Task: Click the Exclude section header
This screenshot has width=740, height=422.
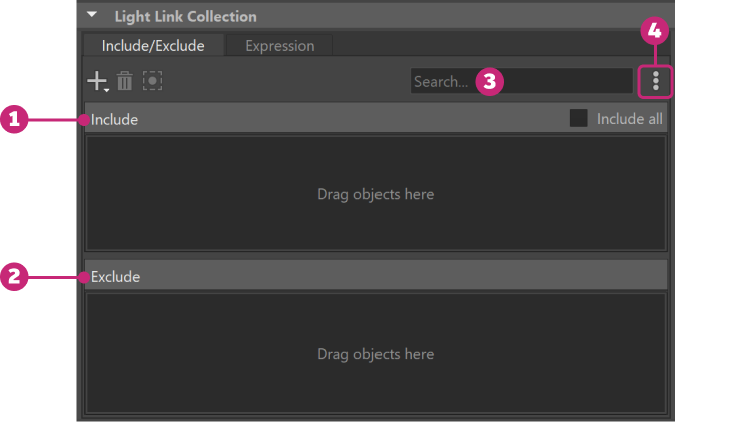Action: (x=300, y=276)
